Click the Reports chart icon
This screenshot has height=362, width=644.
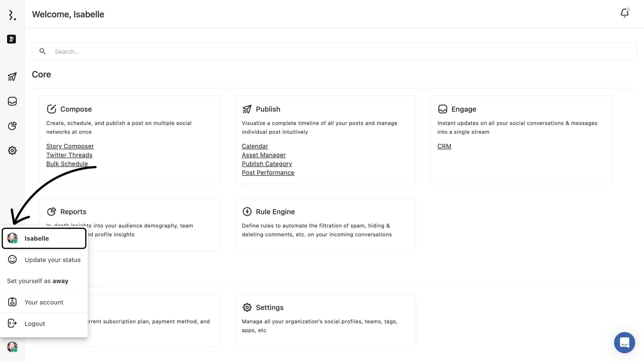[51, 211]
